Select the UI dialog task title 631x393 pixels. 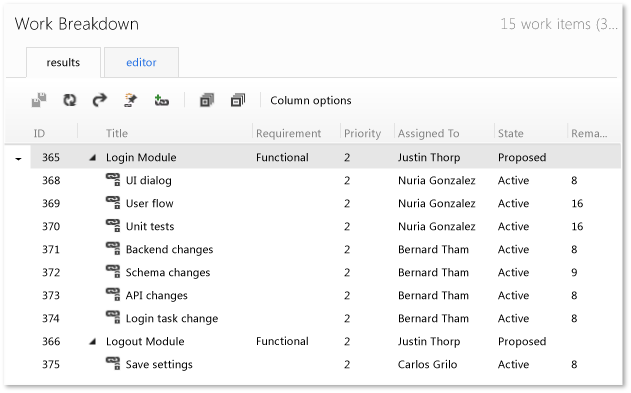(x=148, y=180)
